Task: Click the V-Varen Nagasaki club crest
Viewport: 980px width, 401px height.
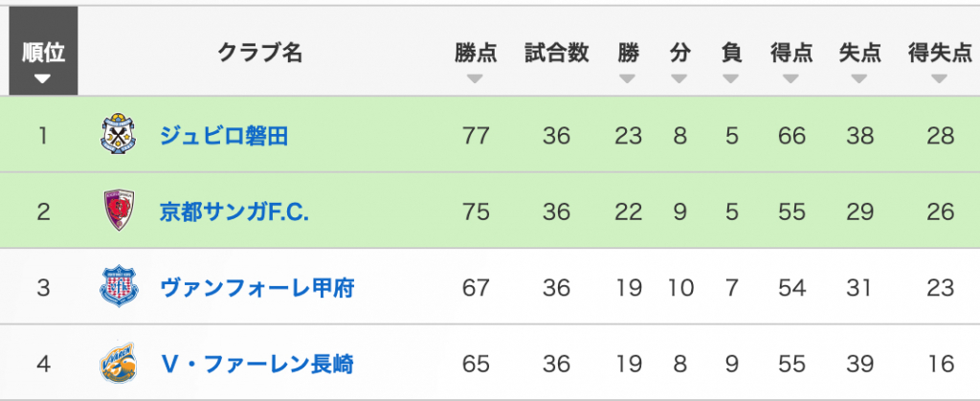Action: point(119,364)
